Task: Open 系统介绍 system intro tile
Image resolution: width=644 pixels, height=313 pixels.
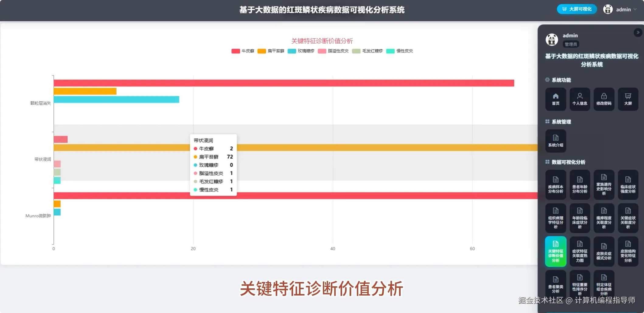Action: pyautogui.click(x=555, y=141)
